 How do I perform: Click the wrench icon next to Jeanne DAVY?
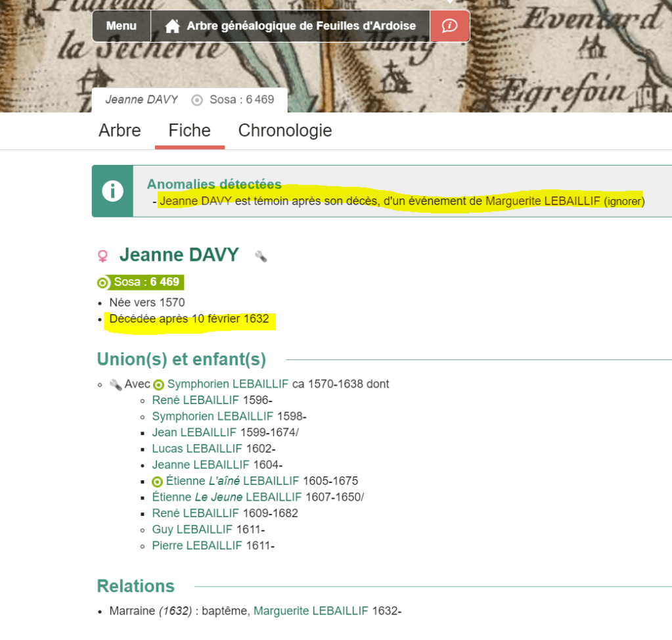261,256
